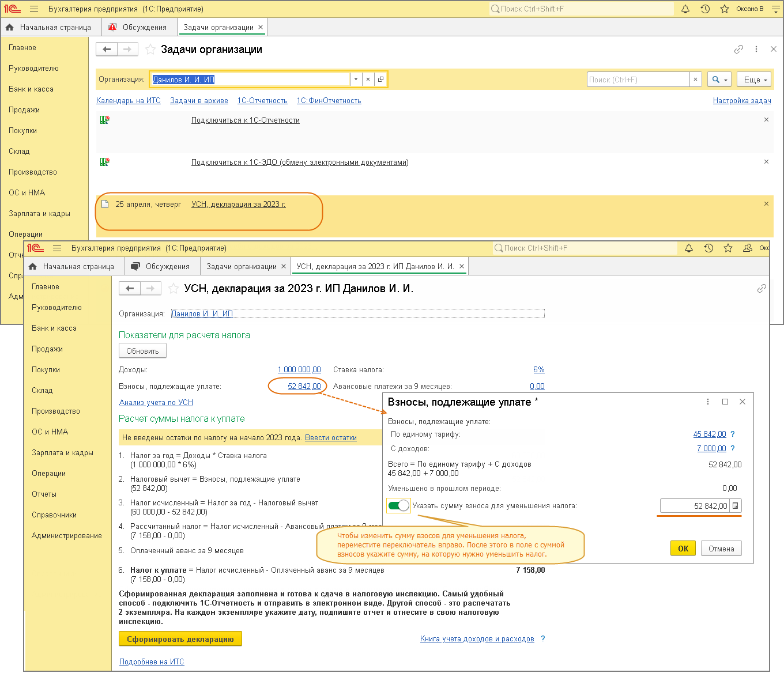Open history clock icon in back window
Image resolution: width=784 pixels, height=673 pixels.
[705, 9]
